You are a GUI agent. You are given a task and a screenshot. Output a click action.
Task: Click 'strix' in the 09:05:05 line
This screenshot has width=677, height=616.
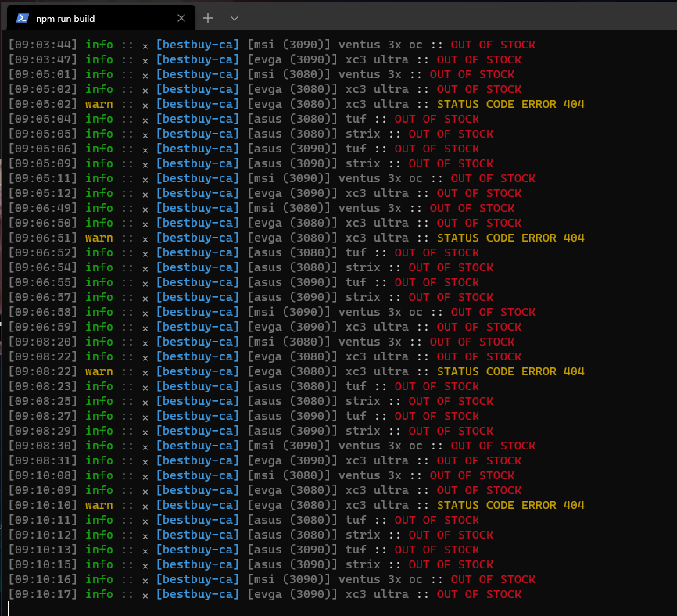pyautogui.click(x=363, y=134)
